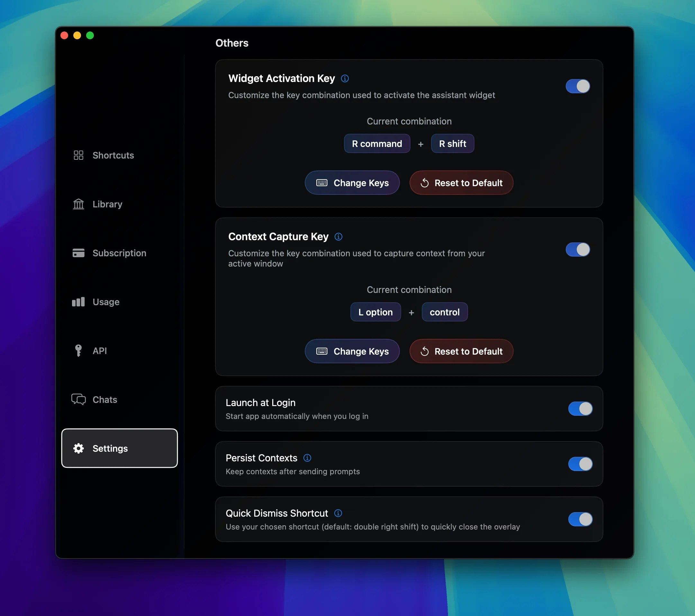The image size is (695, 616).
Task: Open the Subscription section in sidebar
Action: (x=119, y=253)
